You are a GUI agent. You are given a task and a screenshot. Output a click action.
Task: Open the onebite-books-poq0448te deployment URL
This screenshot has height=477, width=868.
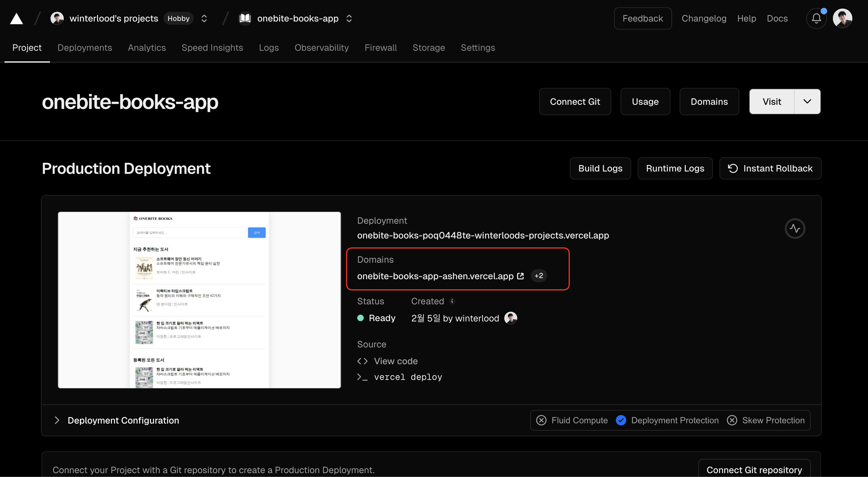(483, 235)
